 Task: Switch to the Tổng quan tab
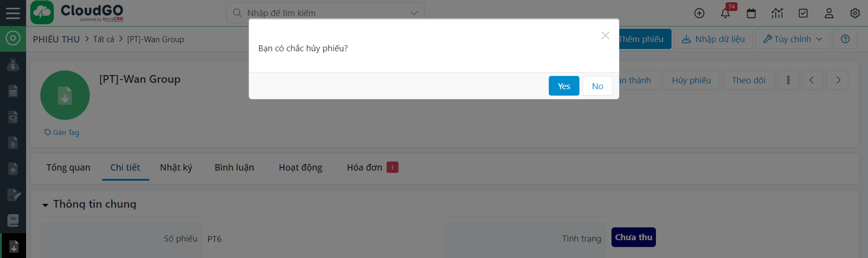click(68, 168)
